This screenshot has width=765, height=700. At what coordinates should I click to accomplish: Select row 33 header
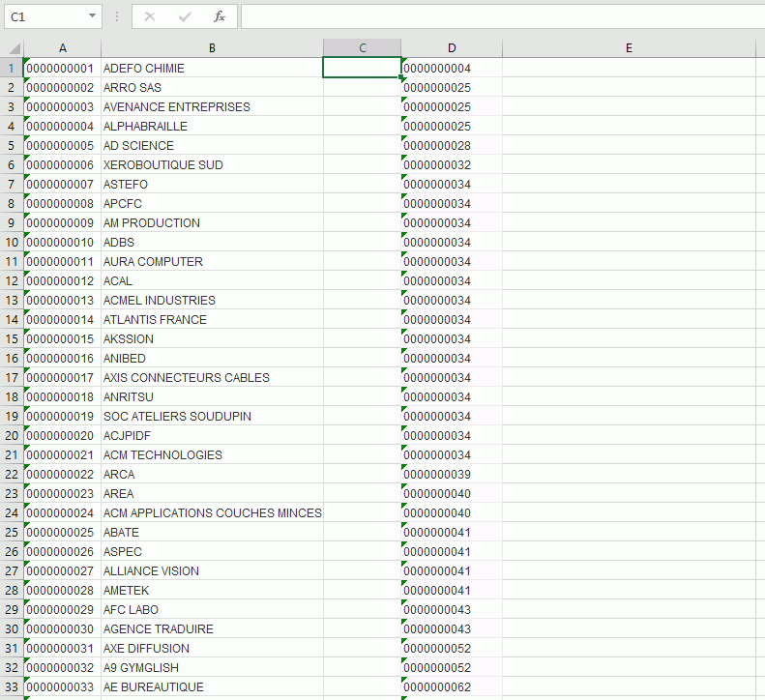pyautogui.click(x=12, y=686)
